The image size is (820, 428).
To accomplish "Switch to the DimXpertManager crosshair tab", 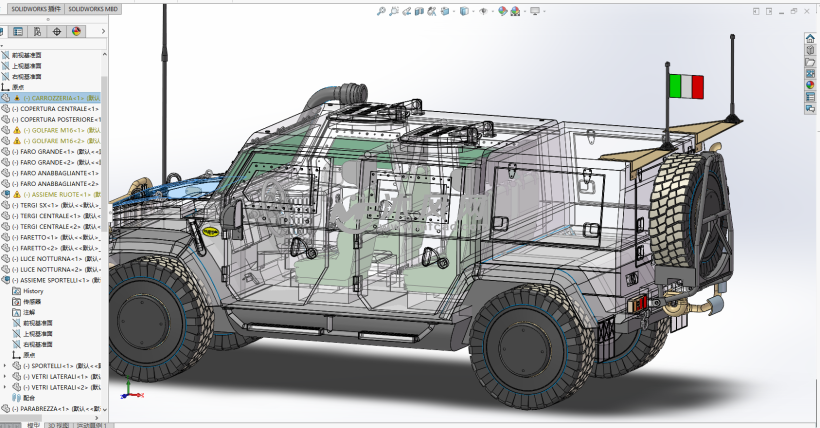I will (56, 32).
